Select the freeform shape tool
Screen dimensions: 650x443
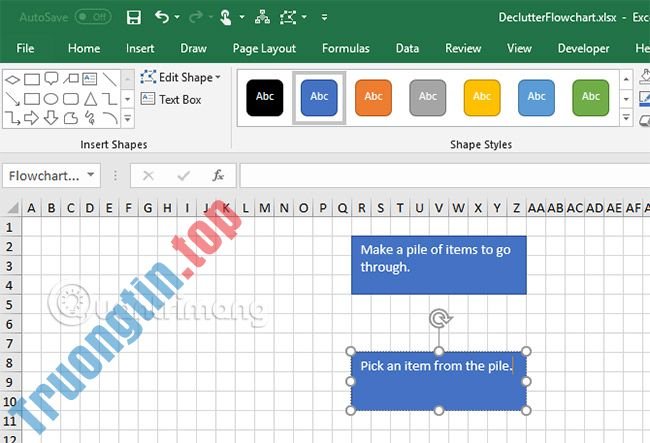click(x=70, y=119)
